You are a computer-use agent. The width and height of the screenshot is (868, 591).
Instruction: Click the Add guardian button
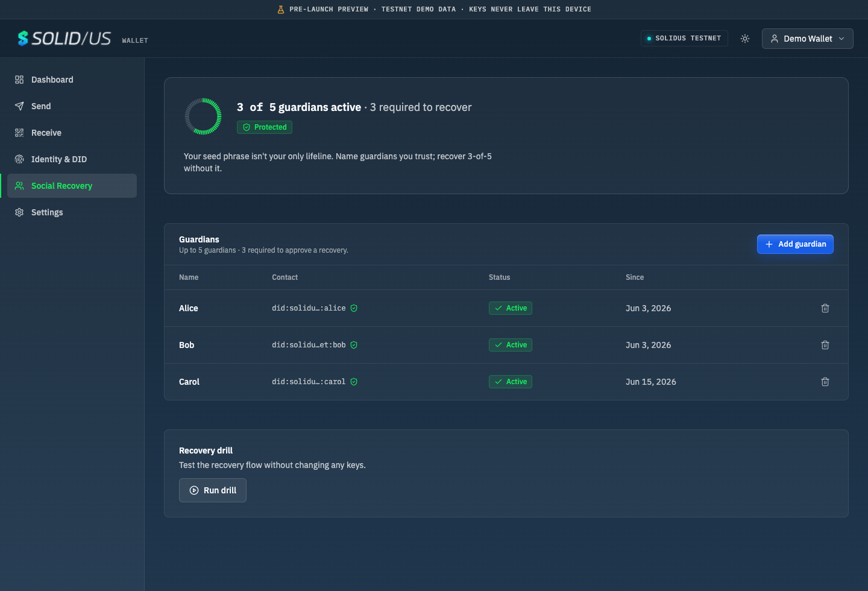click(795, 244)
